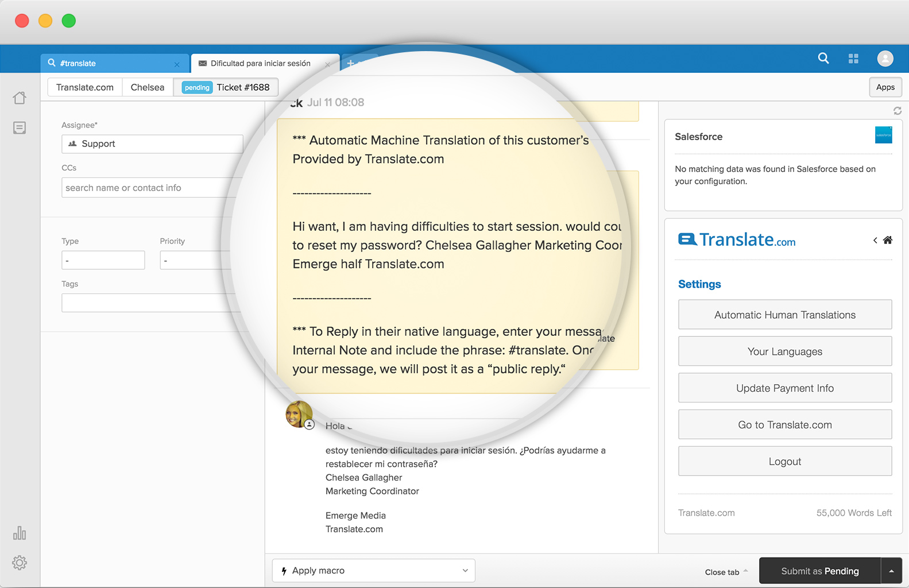Click the Emerge Media signature line
Image resolution: width=909 pixels, height=588 pixels.
coord(355,516)
